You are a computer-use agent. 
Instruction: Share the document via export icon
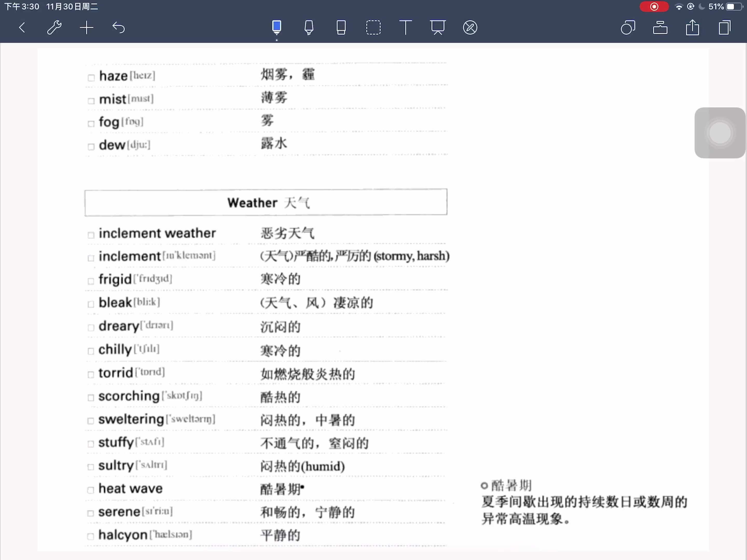point(692,28)
